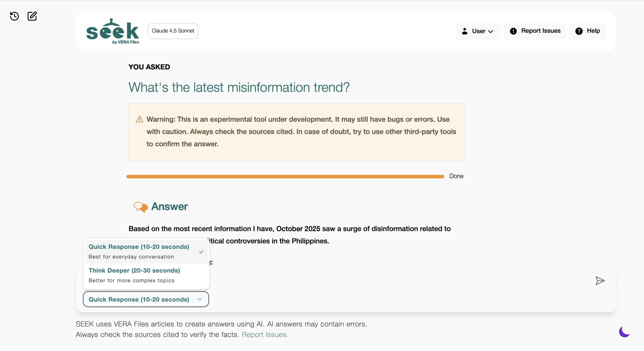The width and height of the screenshot is (644, 351).
Task: Collapse the response mode dropdown selector
Action: click(x=146, y=299)
